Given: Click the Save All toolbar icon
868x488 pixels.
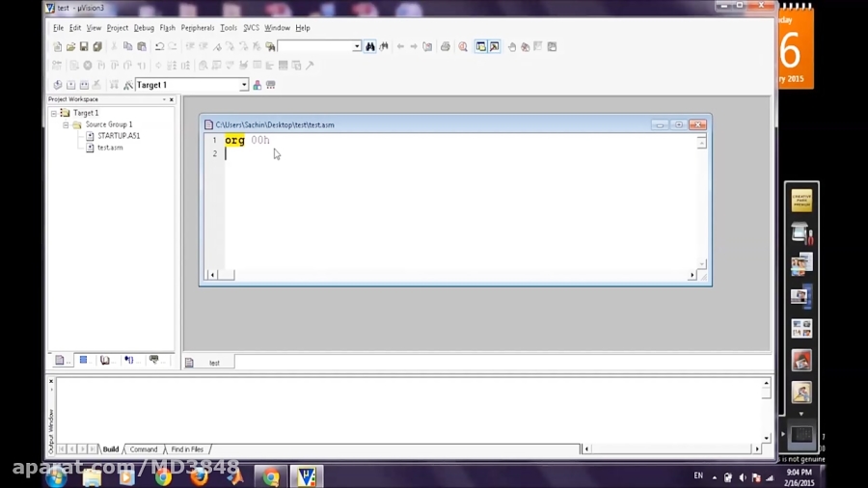Looking at the screenshot, I should [x=97, y=47].
